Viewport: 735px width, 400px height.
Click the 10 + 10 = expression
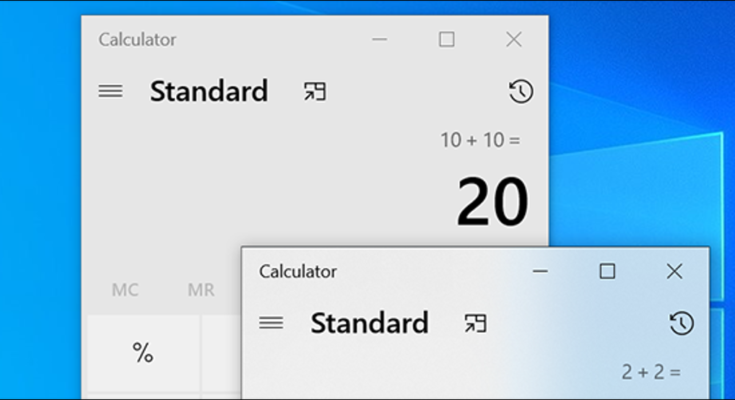pyautogui.click(x=480, y=140)
